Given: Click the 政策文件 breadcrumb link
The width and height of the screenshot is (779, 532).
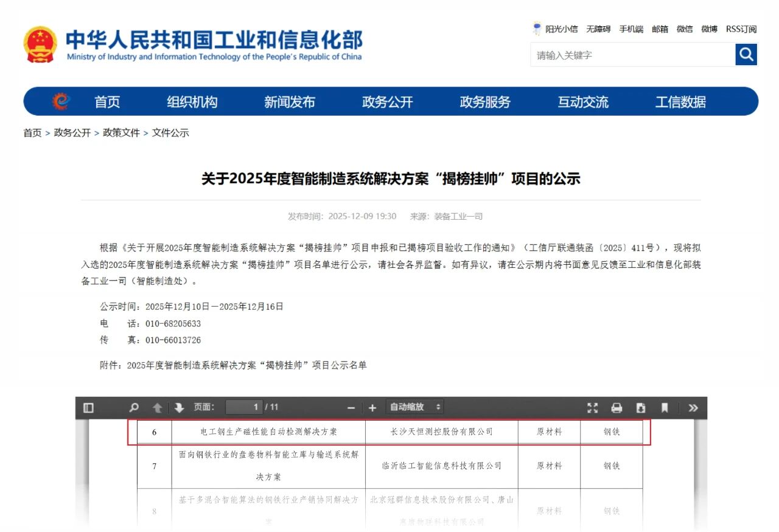Looking at the screenshot, I should [x=121, y=133].
